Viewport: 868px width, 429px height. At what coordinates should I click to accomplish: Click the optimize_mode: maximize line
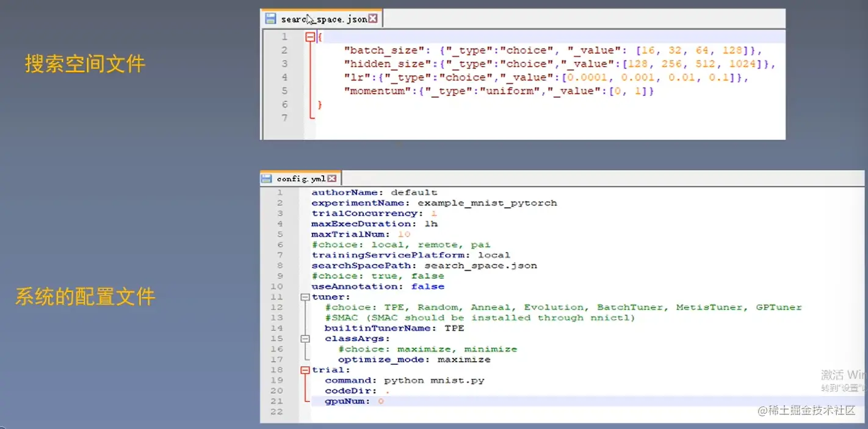414,359
